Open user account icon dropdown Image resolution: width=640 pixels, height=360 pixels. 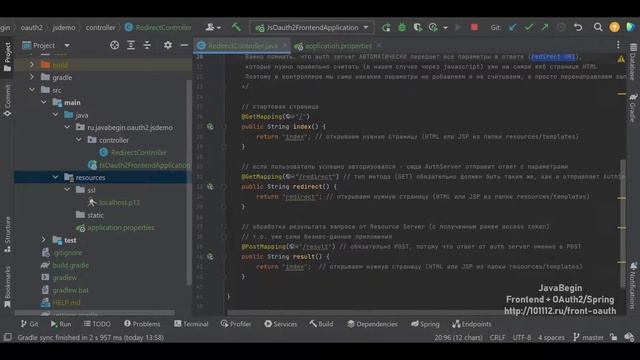[213, 27]
